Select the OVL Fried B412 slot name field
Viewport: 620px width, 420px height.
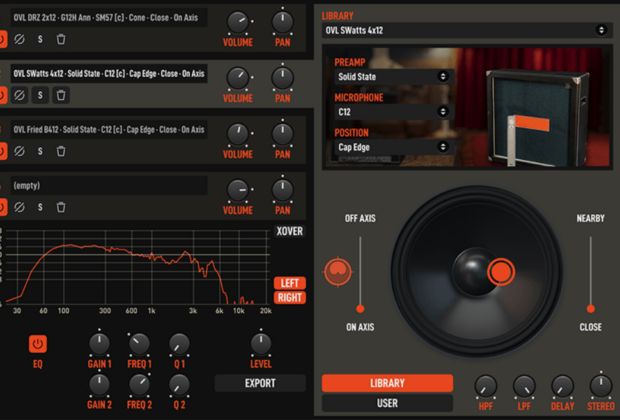(109, 130)
